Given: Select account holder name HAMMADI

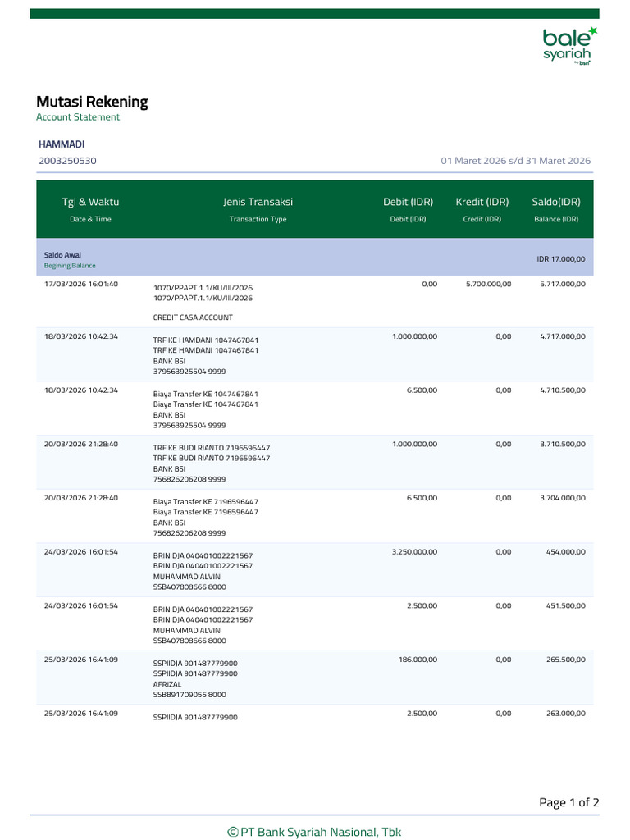Looking at the screenshot, I should [x=62, y=144].
